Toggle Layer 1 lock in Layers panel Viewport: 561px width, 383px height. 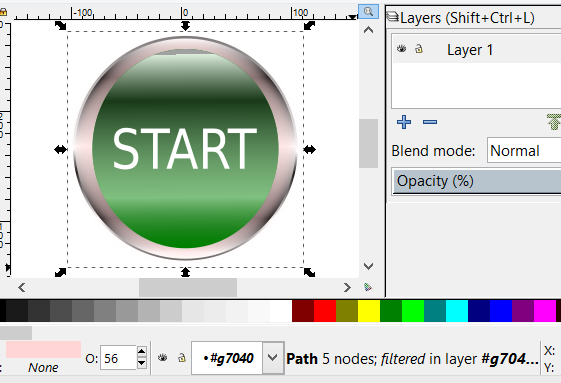pyautogui.click(x=419, y=48)
